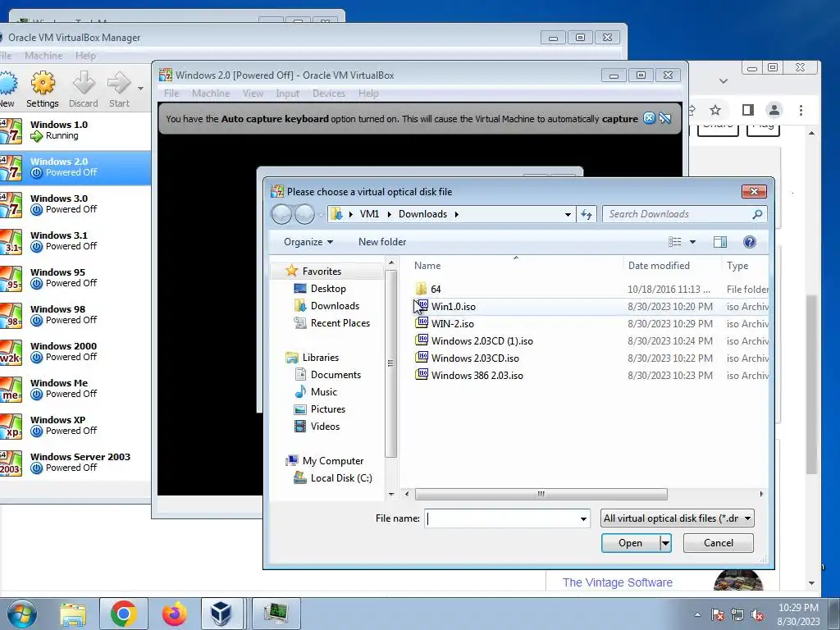Open the Organize dropdown menu
840x630 pixels.
pyautogui.click(x=308, y=242)
